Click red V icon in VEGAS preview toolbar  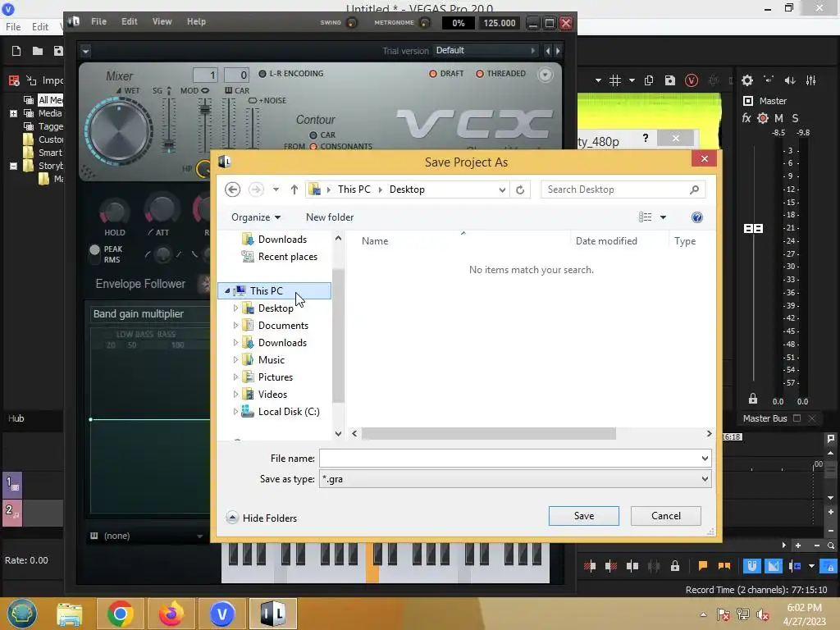pos(692,81)
